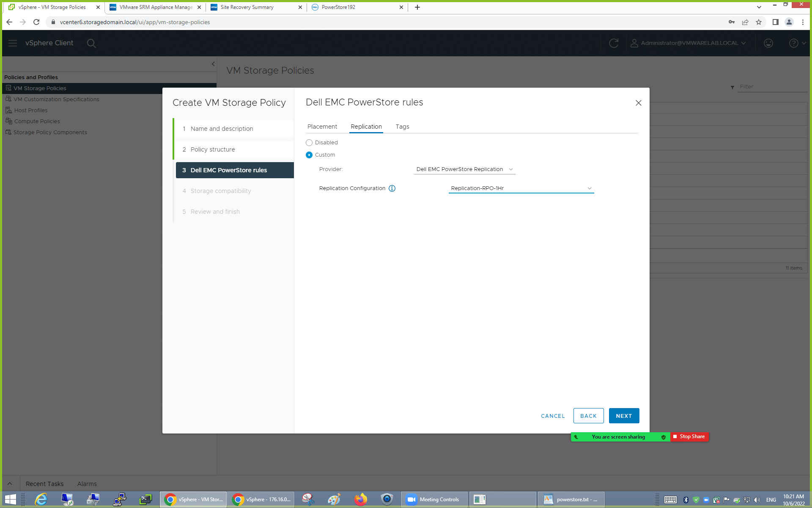Expand the Recent Tasks bottom panel
Viewport: 812px width, 508px height.
pos(10,483)
